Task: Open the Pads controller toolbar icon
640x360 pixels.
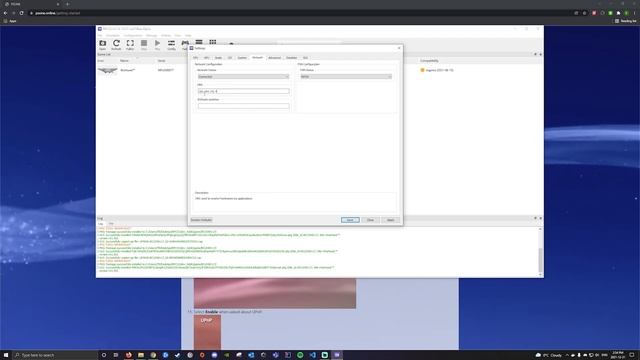Action: (185, 43)
